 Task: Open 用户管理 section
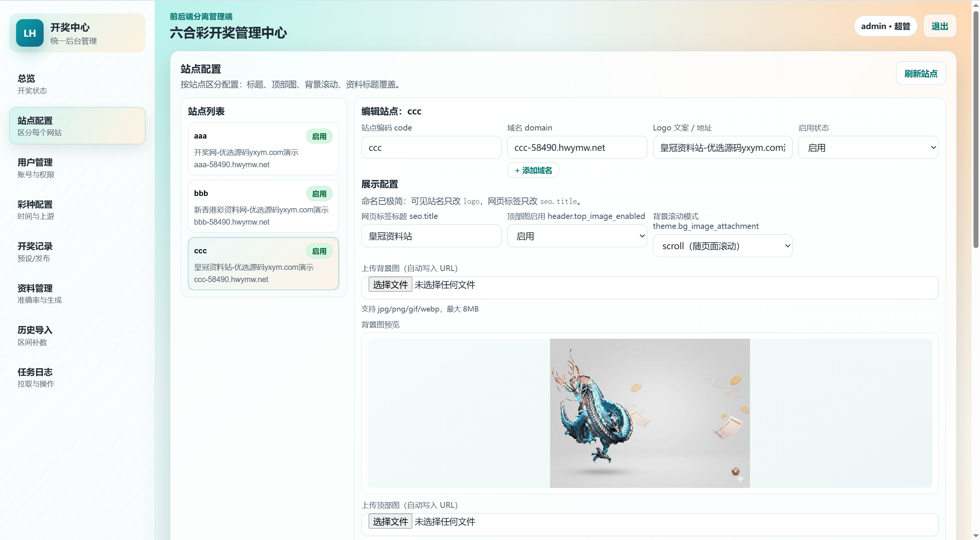point(77,168)
